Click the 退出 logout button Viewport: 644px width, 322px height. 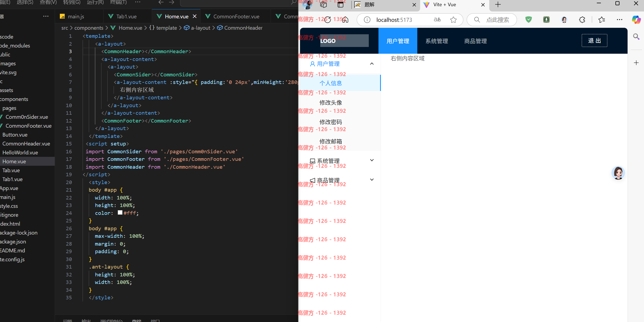click(594, 40)
